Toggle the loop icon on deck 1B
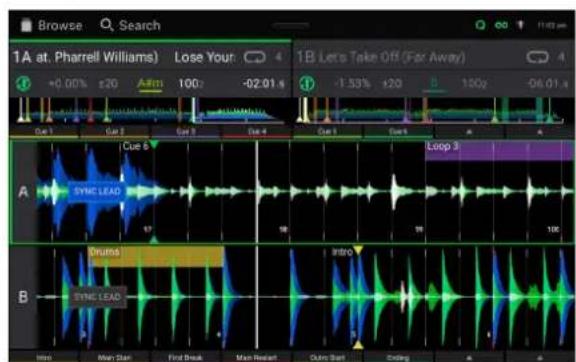Screen dimensions: 576x362 coord(537,57)
